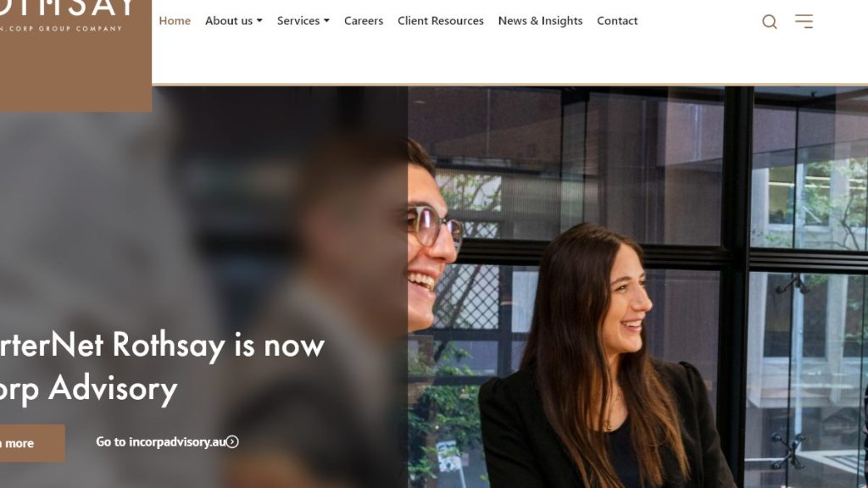Screen dimensions: 868x488
Task: Open News & Insights
Action: tap(540, 20)
